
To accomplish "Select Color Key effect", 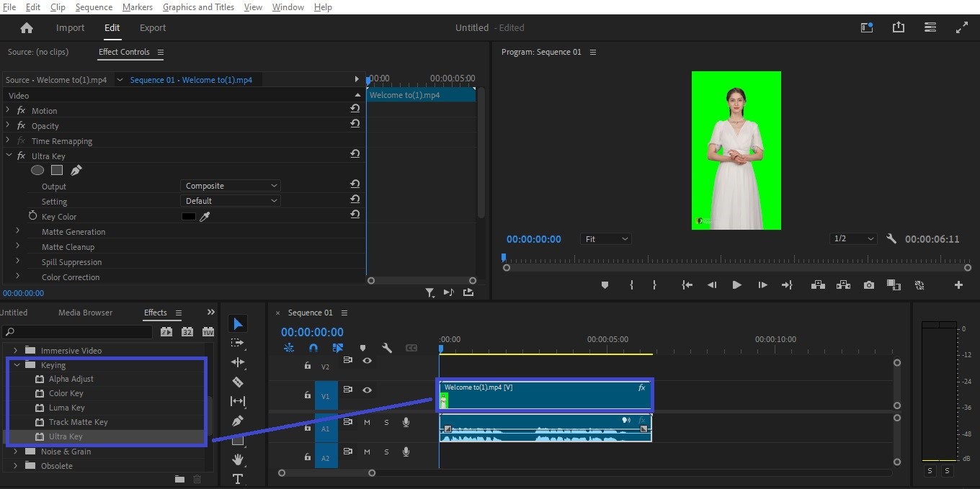I will tap(66, 393).
